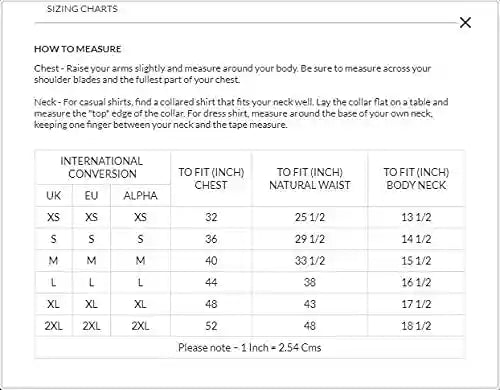500x390 pixels.
Task: Select neck value 15 1/2 in M row
Action: coord(416,261)
